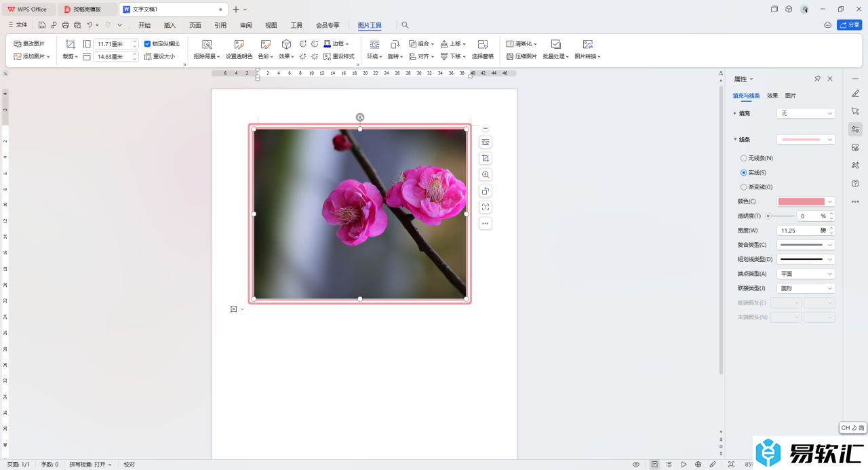This screenshot has height=470, width=868.
Task: Open the 线条 line style preview dropdown
Action: pos(806,139)
